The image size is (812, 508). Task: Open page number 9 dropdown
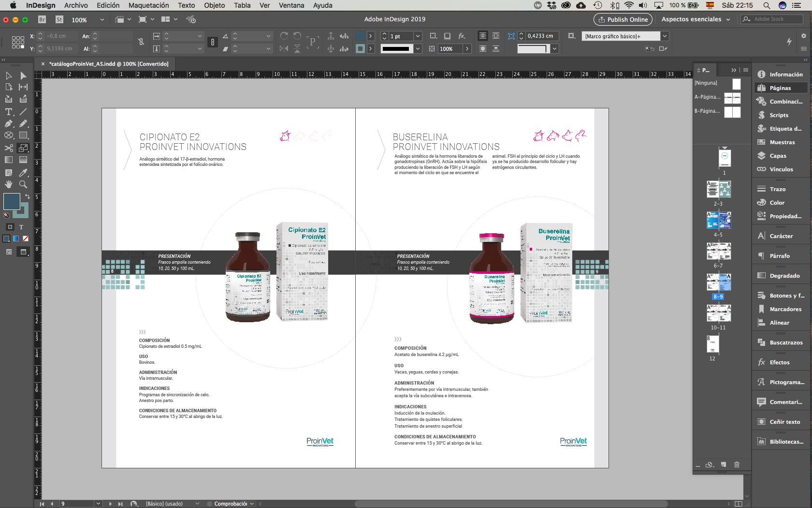(98, 504)
